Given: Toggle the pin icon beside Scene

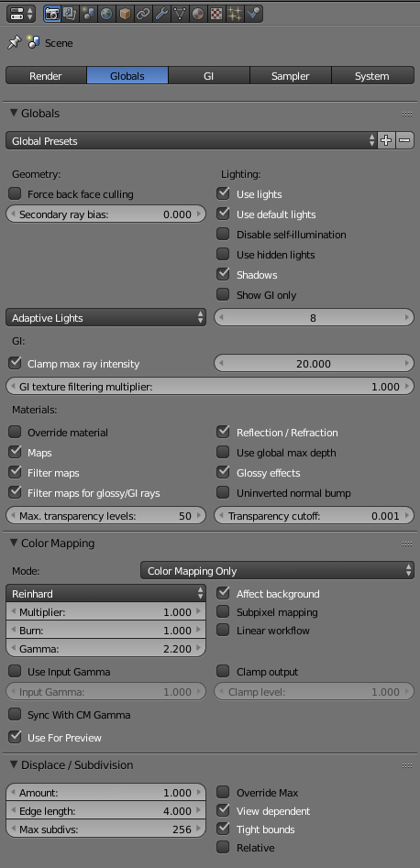Looking at the screenshot, I should coord(15,43).
